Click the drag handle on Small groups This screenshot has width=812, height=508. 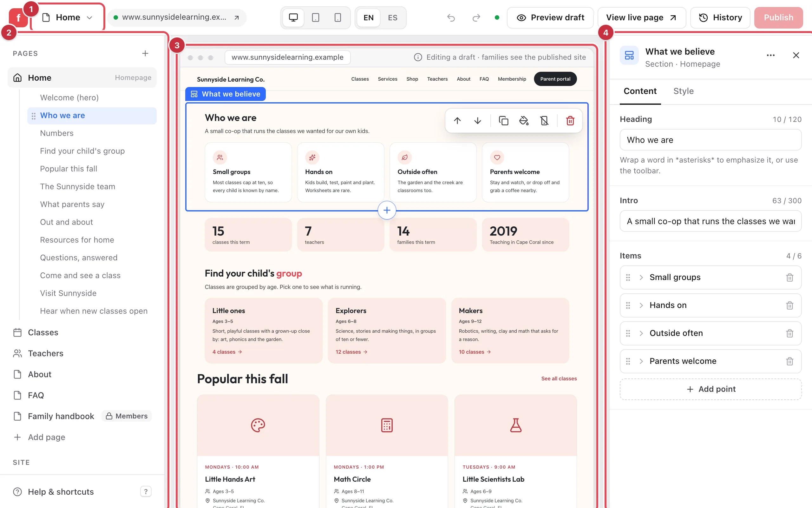pos(628,277)
